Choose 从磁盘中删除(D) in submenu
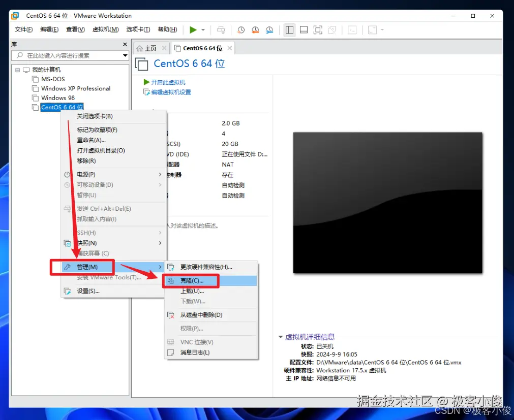This screenshot has width=514, height=420. 211,315
